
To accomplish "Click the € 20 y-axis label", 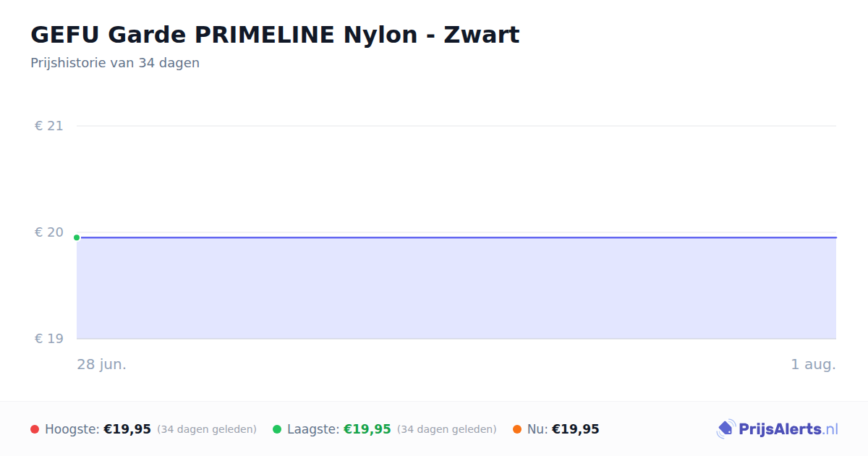I will 49,232.
